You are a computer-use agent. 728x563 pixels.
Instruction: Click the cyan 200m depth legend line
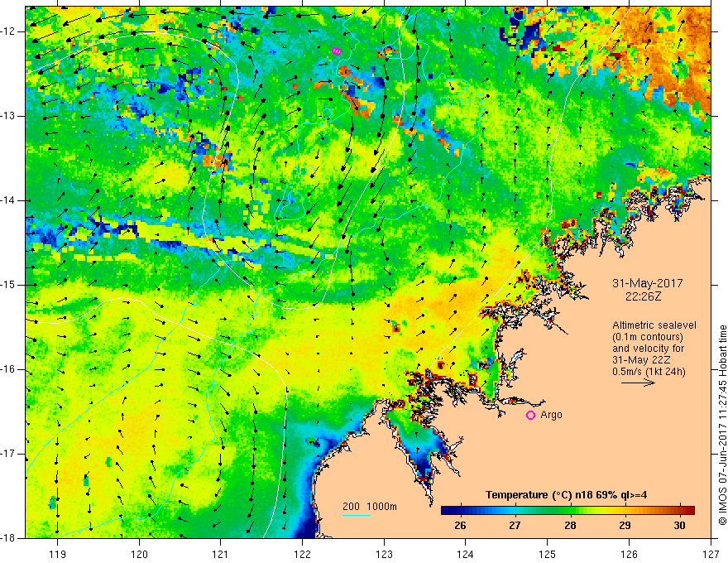356,515
